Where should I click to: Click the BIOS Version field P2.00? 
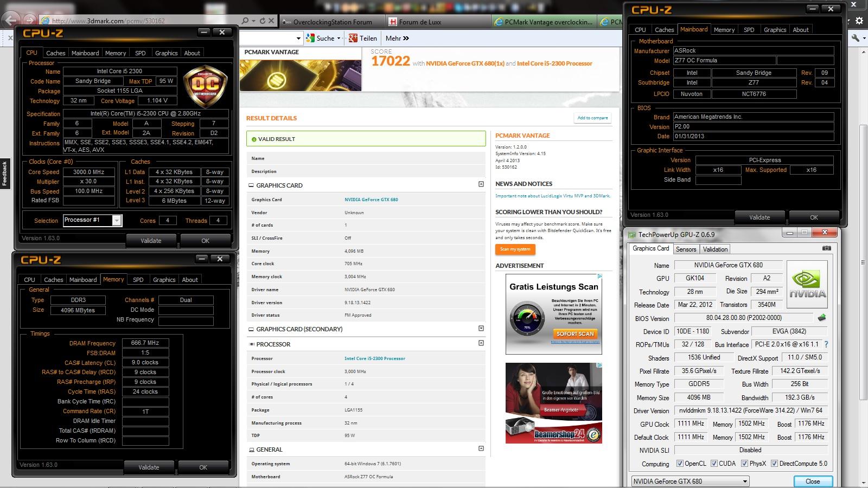[x=753, y=126]
